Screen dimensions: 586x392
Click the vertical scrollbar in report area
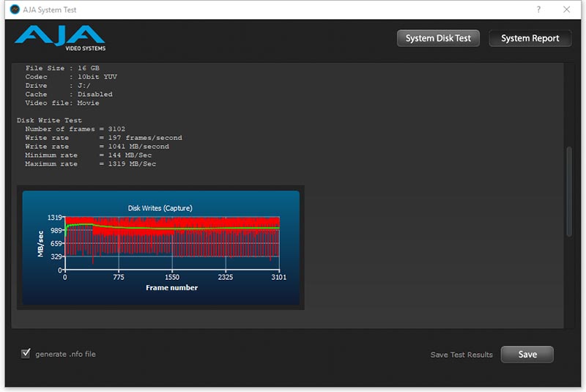tap(569, 191)
